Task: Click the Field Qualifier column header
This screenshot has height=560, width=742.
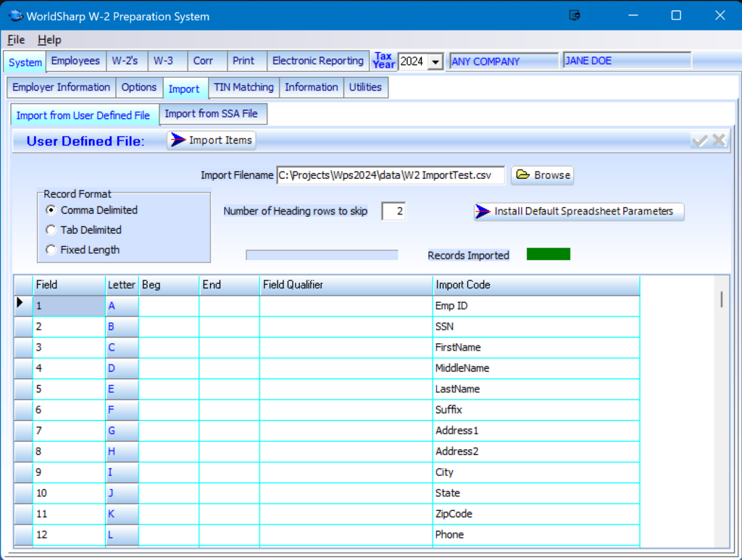Action: coord(346,285)
